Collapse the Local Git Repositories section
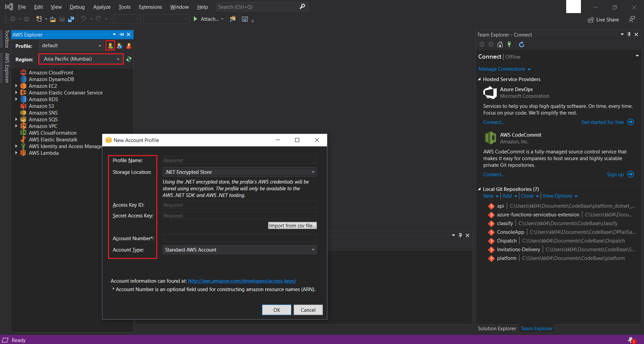Viewport: 644px width, 344px height. (479, 189)
